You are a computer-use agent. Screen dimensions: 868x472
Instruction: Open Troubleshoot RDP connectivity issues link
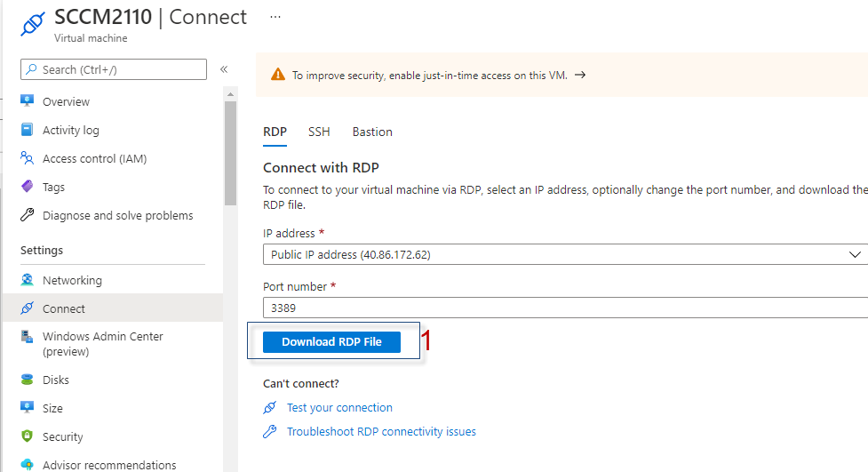click(x=381, y=432)
